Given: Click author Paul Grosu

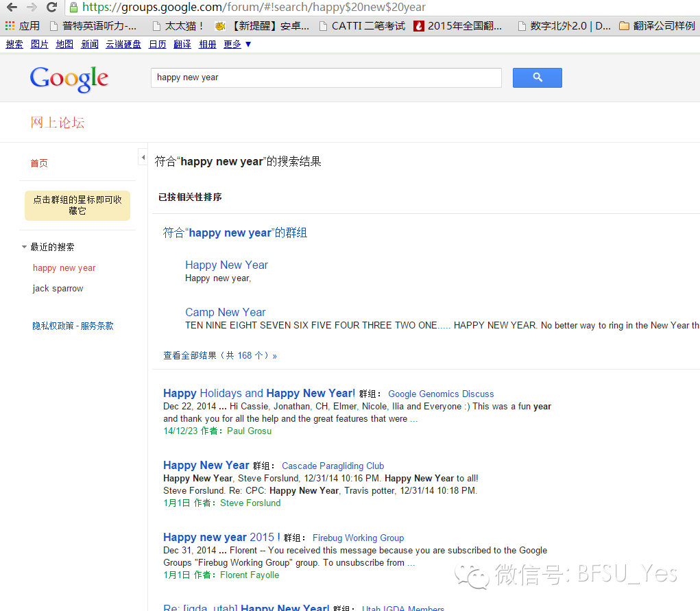Looking at the screenshot, I should [249, 431].
